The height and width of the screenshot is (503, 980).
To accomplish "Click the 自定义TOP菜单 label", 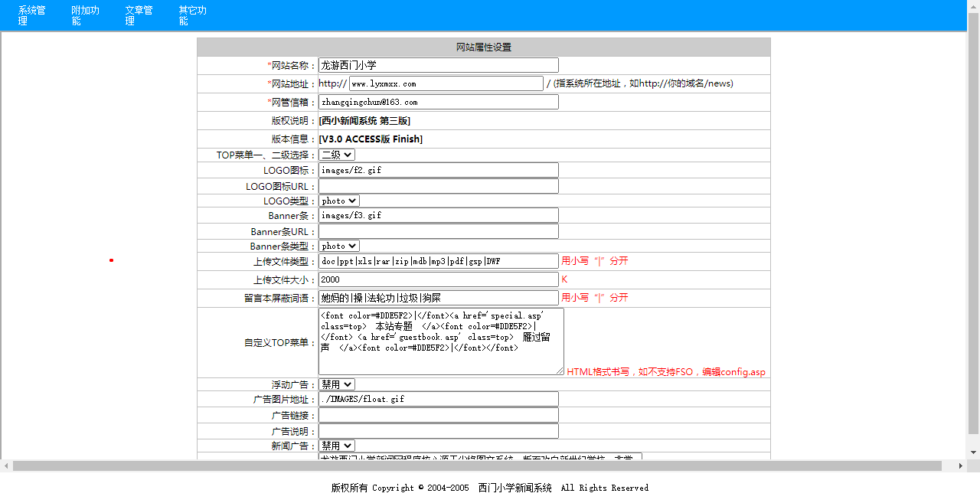I will tap(280, 342).
